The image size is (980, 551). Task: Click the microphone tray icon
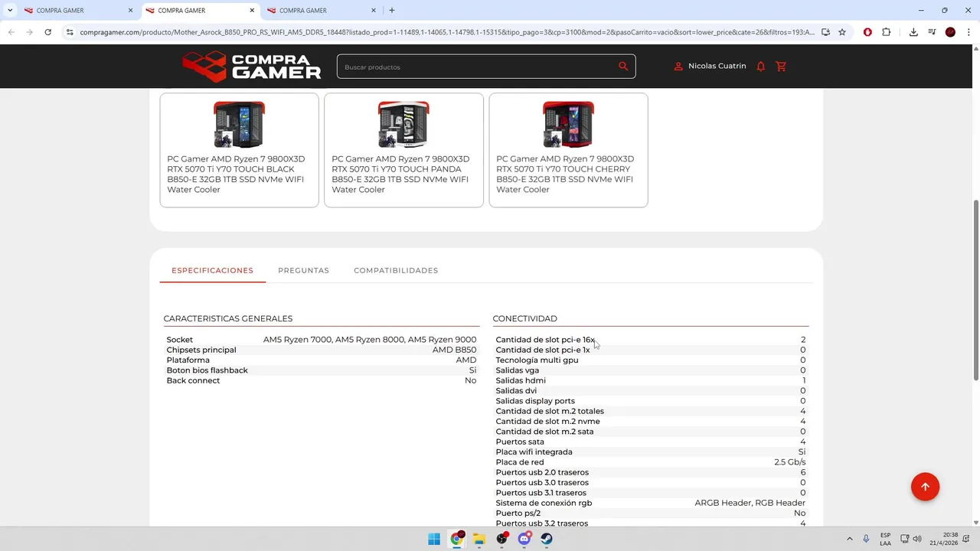(866, 539)
